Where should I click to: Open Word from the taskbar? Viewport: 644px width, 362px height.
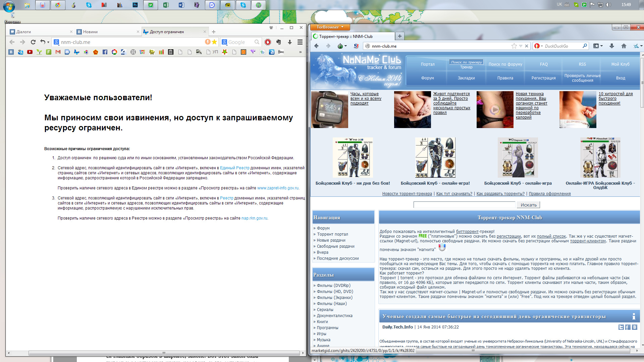pyautogui.click(x=181, y=5)
